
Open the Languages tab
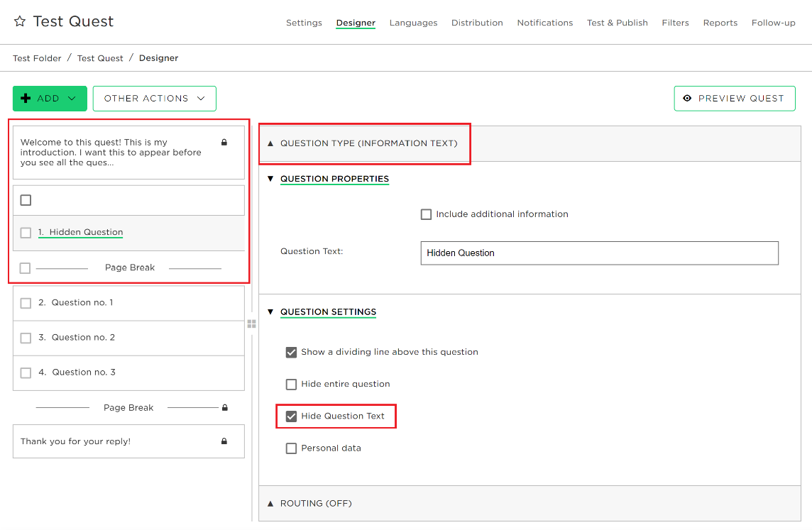pos(413,23)
